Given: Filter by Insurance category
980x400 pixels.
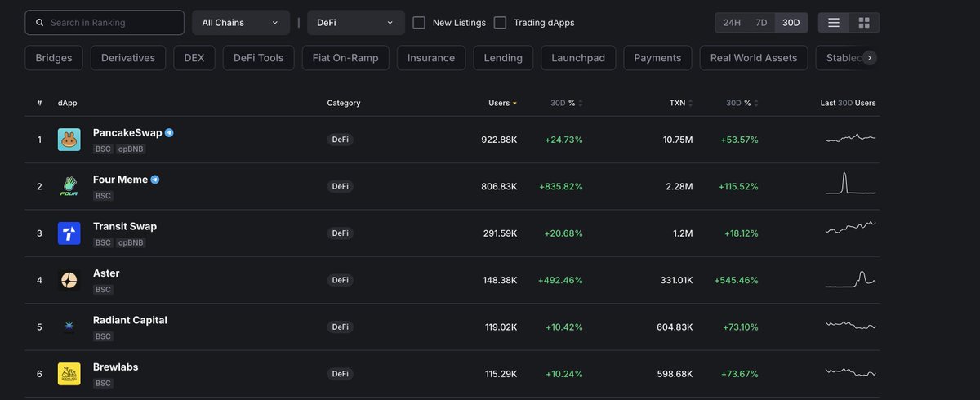Looking at the screenshot, I should [431, 58].
